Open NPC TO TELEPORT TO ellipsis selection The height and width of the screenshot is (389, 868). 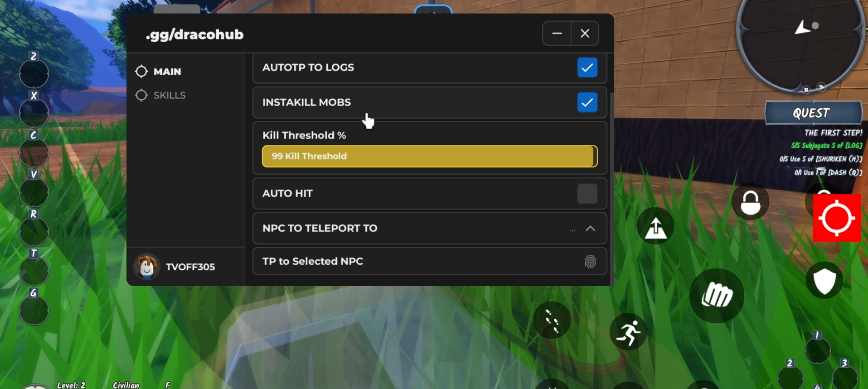(572, 231)
